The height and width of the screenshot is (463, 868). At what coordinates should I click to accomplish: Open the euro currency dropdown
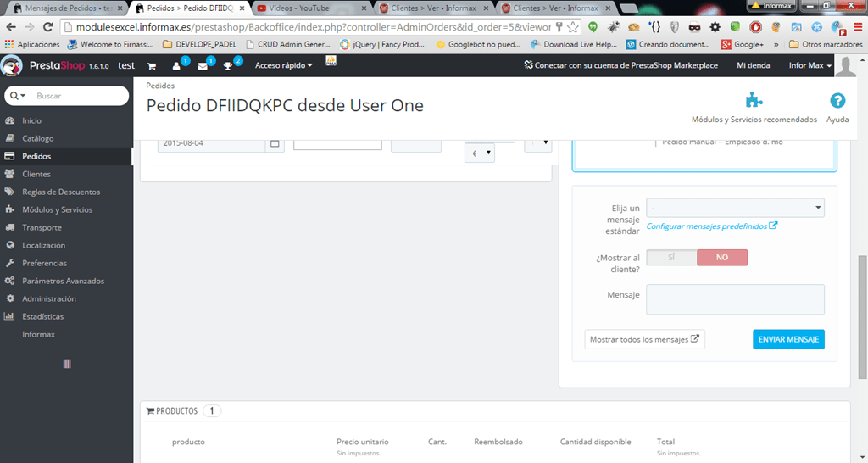click(480, 153)
